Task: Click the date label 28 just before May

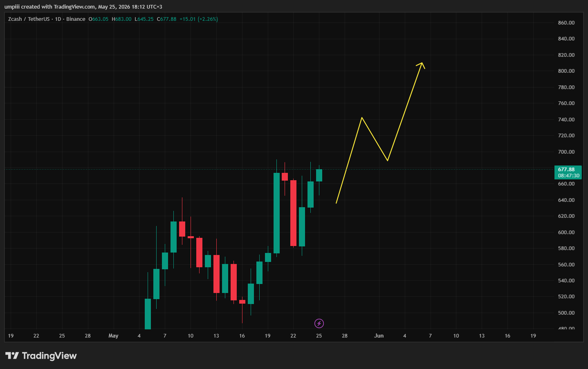Action: click(x=88, y=336)
